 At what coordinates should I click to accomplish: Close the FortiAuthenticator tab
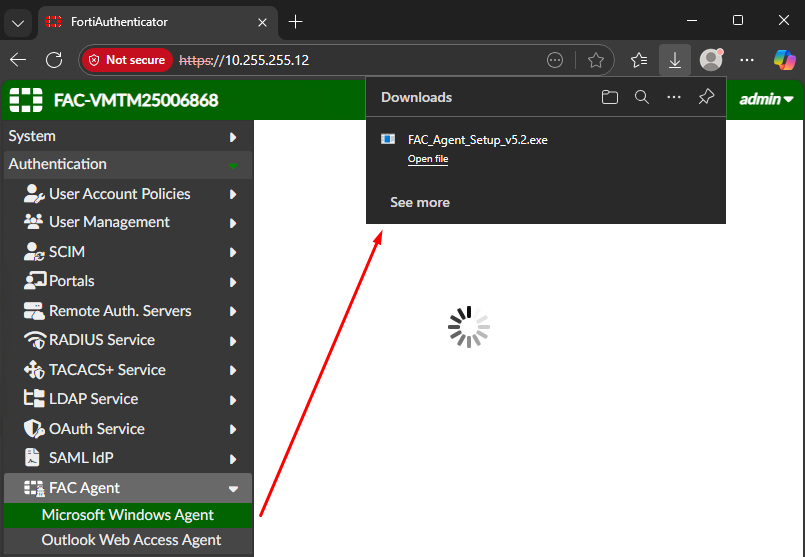pyautogui.click(x=262, y=23)
